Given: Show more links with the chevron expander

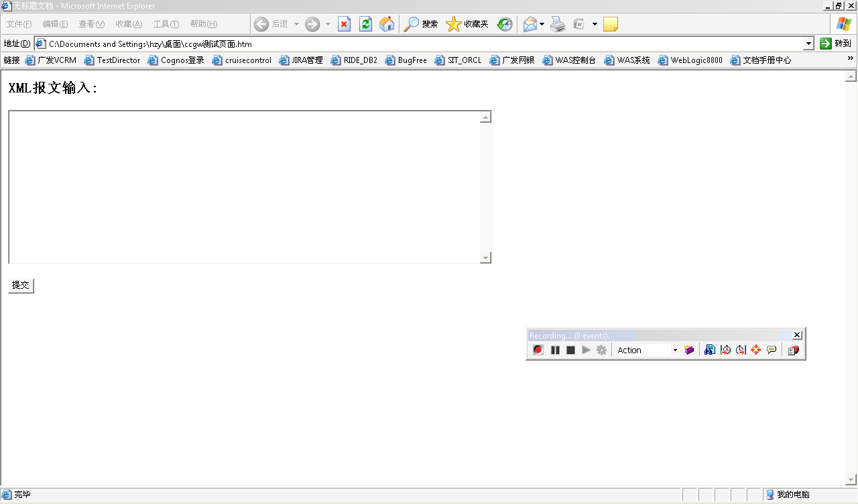Looking at the screenshot, I should [x=851, y=59].
